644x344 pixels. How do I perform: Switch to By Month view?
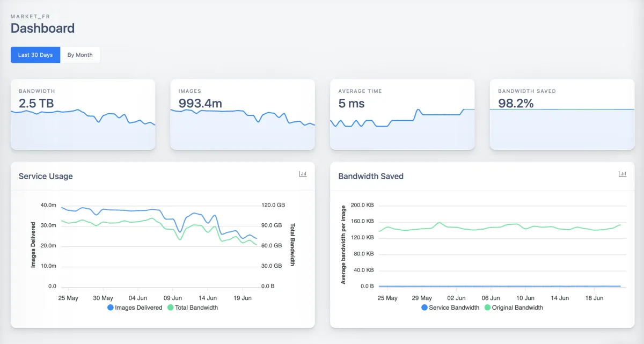point(80,55)
